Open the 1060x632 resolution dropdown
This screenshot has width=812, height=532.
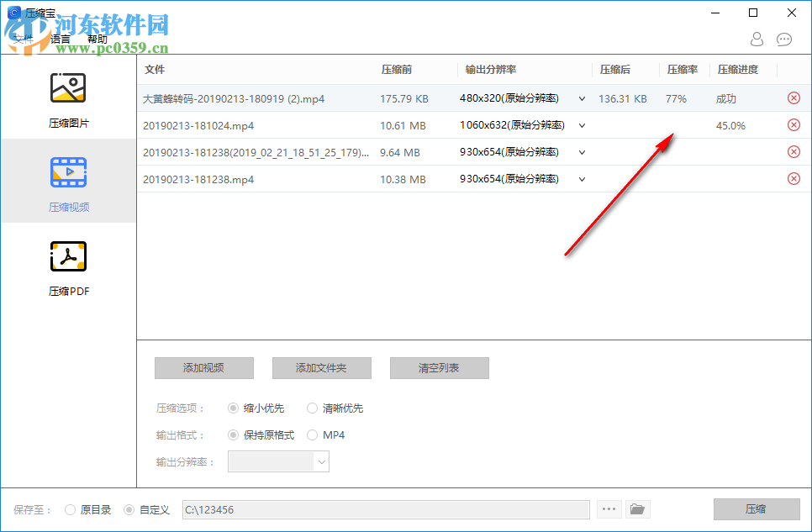click(582, 124)
